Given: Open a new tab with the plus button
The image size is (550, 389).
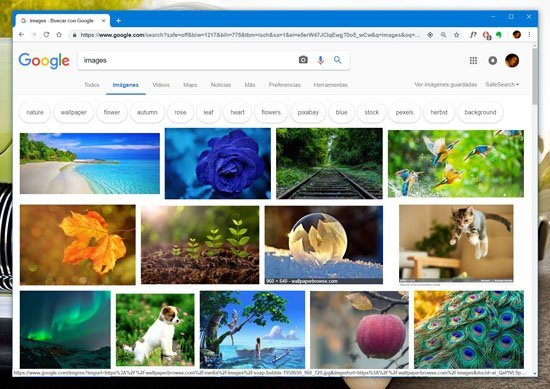Looking at the screenshot, I should tap(118, 21).
